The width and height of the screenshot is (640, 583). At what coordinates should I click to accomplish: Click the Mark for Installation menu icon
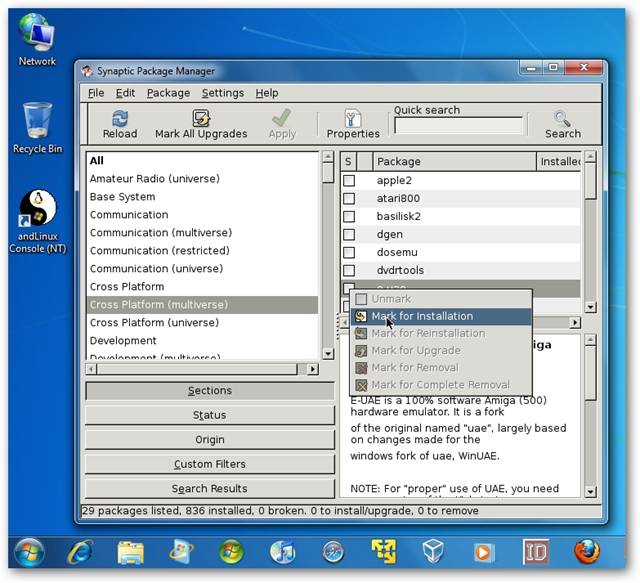(x=361, y=316)
